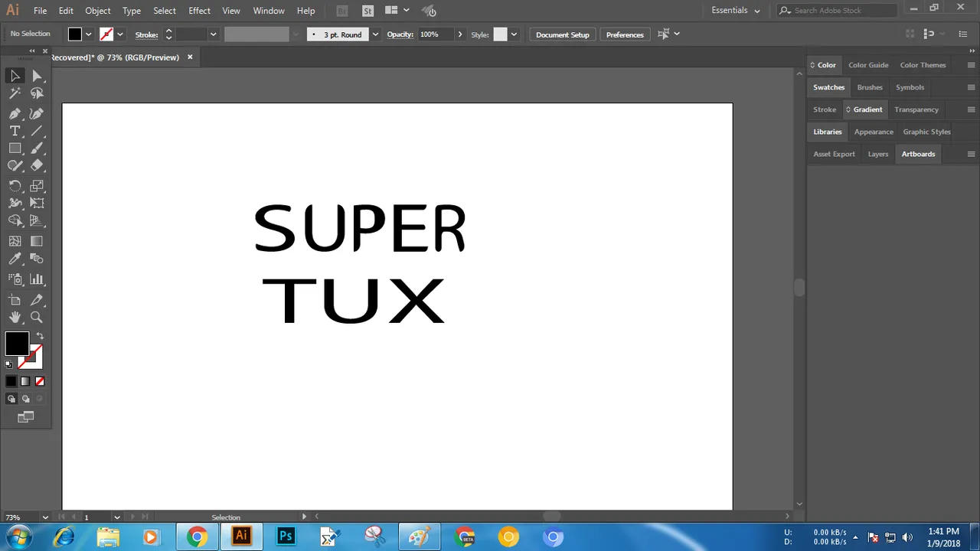Select the Perspective Grid tool
The image size is (980, 551).
[x=37, y=220]
